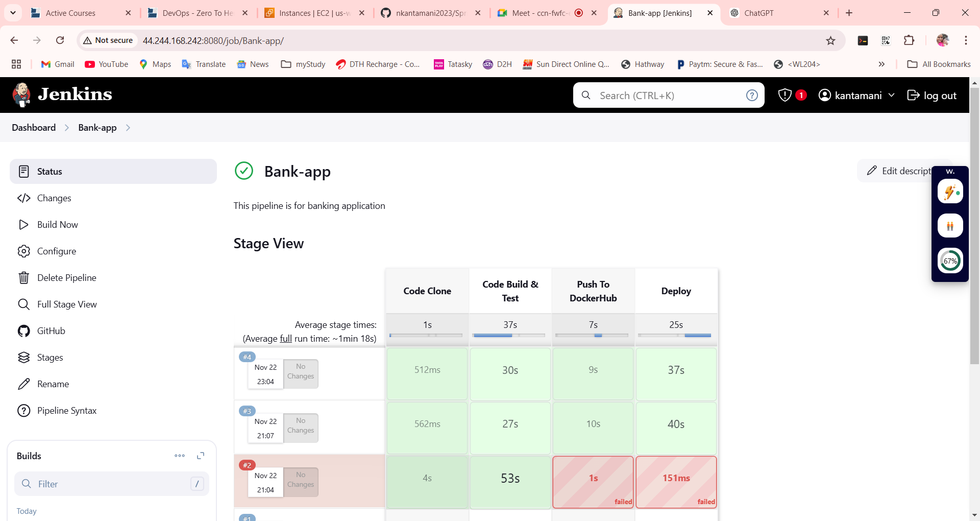Screen dimensions: 980x521
Task: Open the terminal extension icon
Action: (863, 40)
